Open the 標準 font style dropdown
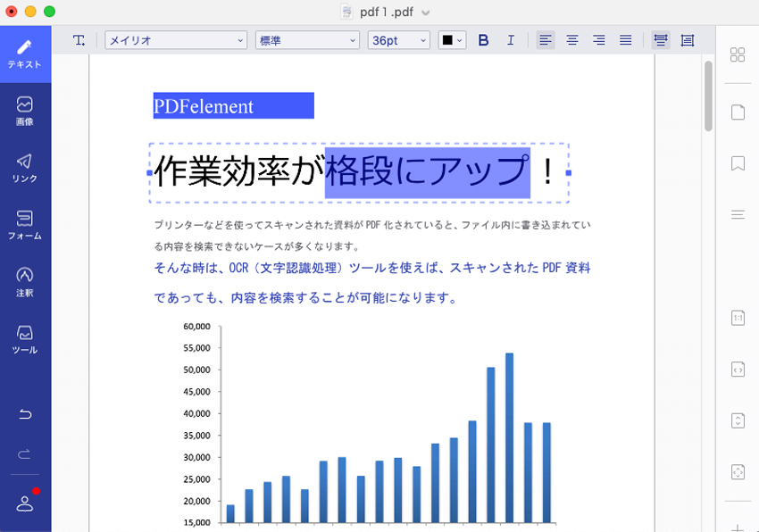Image resolution: width=759 pixels, height=532 pixels. pyautogui.click(x=307, y=40)
